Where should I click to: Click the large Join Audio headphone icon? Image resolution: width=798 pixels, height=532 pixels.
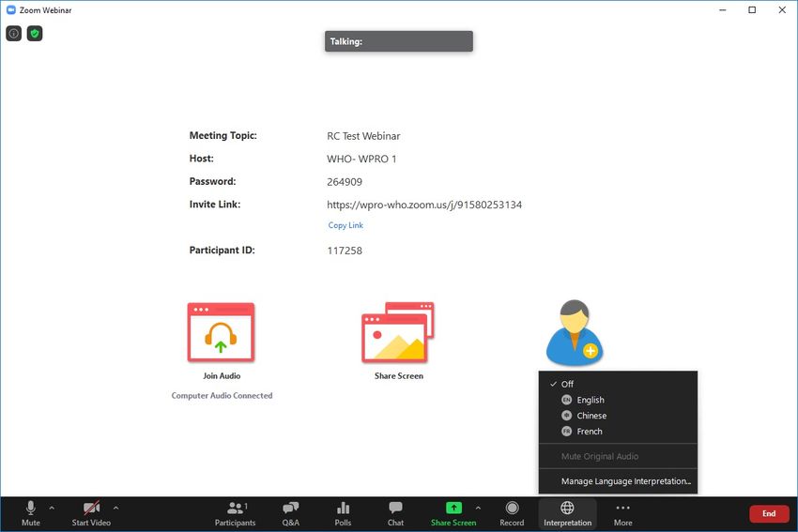click(x=221, y=332)
